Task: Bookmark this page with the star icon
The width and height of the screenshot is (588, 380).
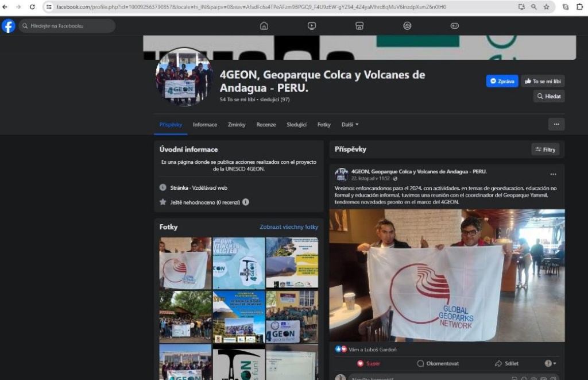Action: tap(547, 7)
